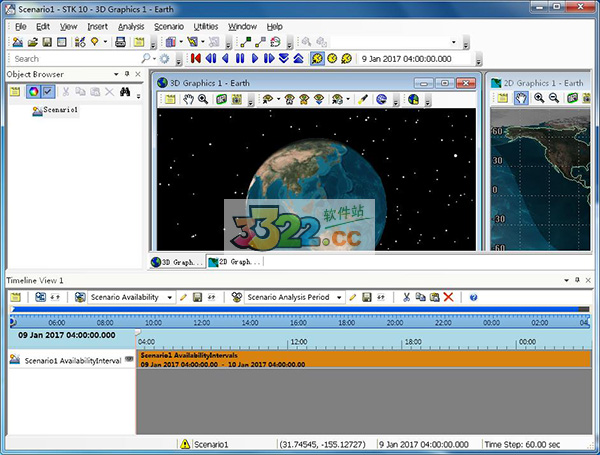Toggle the real-time clock animation mode button
Viewport: 600px width, 455px height.
332,59
